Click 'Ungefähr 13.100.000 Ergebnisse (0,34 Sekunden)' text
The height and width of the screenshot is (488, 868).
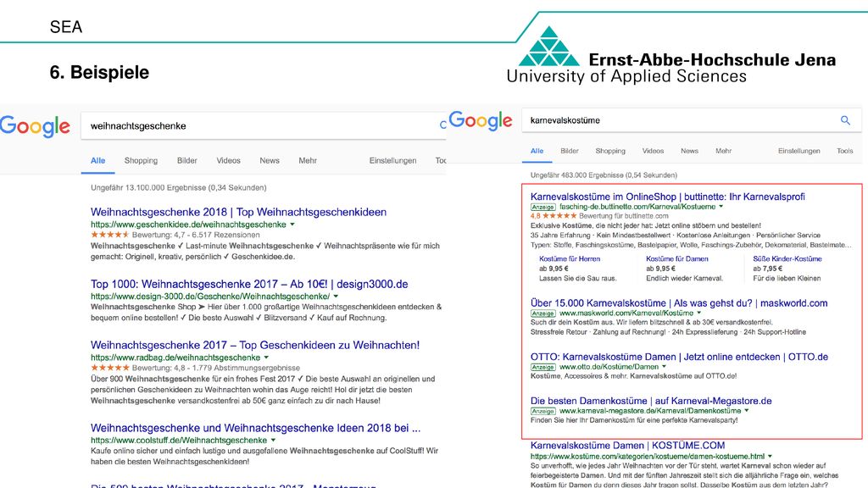(x=178, y=187)
